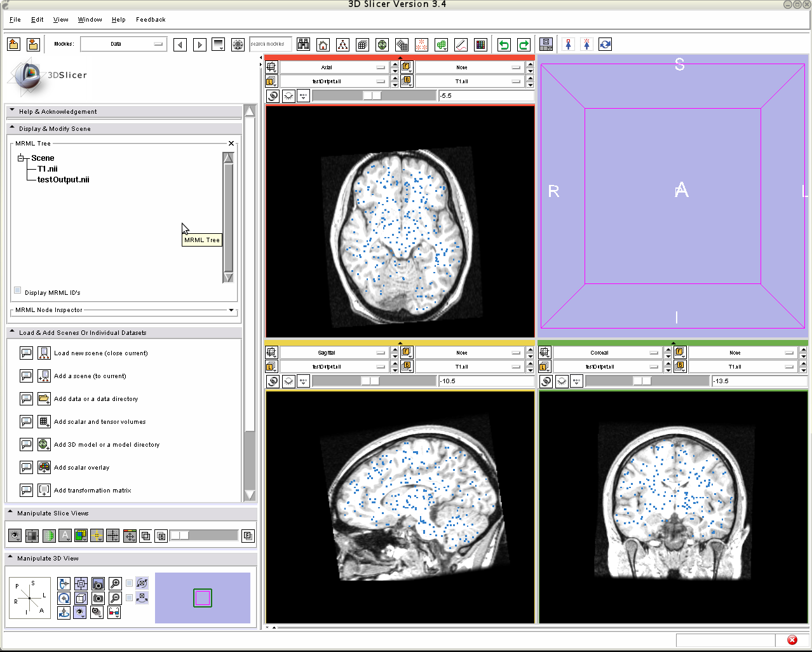Toggle the Display MRML ID's checkbox
Image resolution: width=812 pixels, height=652 pixels.
18,290
